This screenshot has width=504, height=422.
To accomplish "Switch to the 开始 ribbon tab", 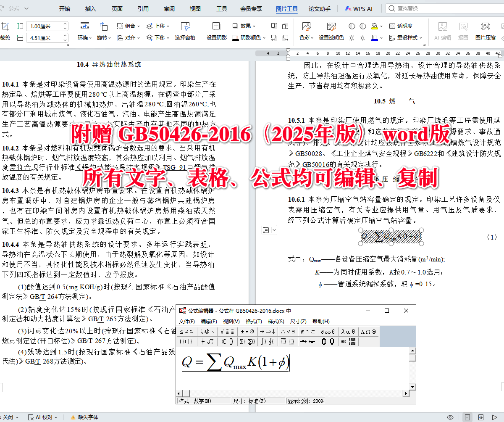I will [x=65, y=8].
